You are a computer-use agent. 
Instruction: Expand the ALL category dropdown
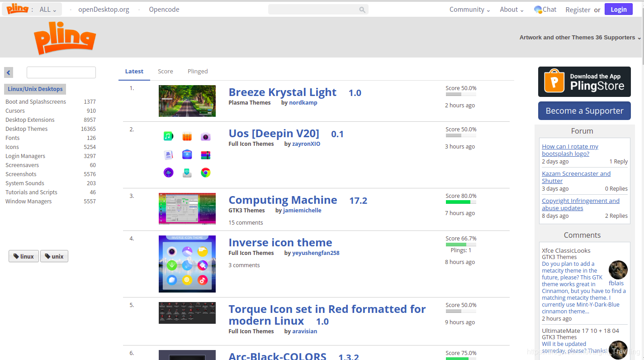[x=48, y=10]
